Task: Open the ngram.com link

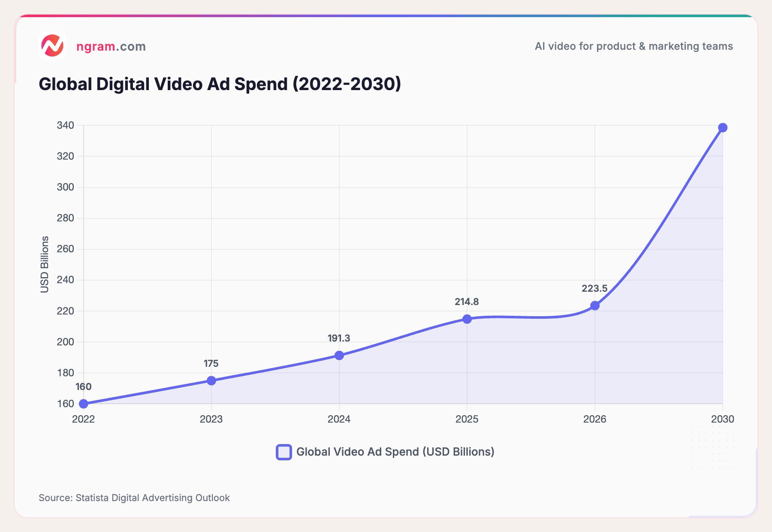Action: [111, 46]
